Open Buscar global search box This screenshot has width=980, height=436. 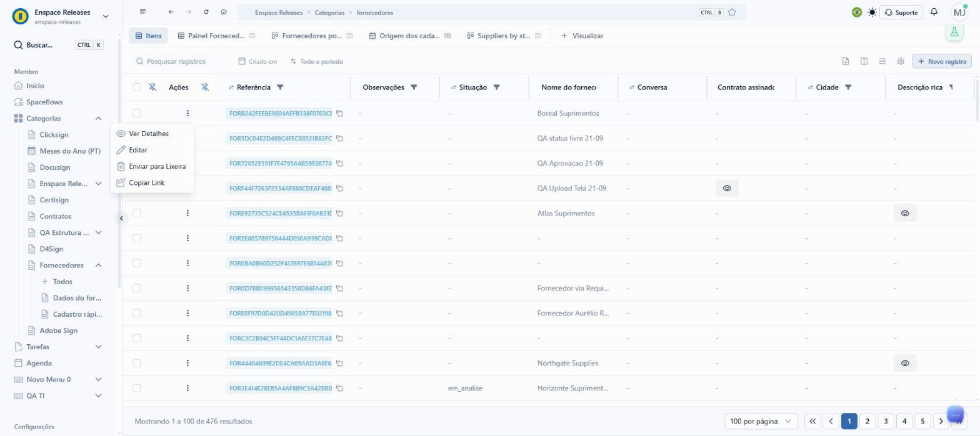coord(59,45)
